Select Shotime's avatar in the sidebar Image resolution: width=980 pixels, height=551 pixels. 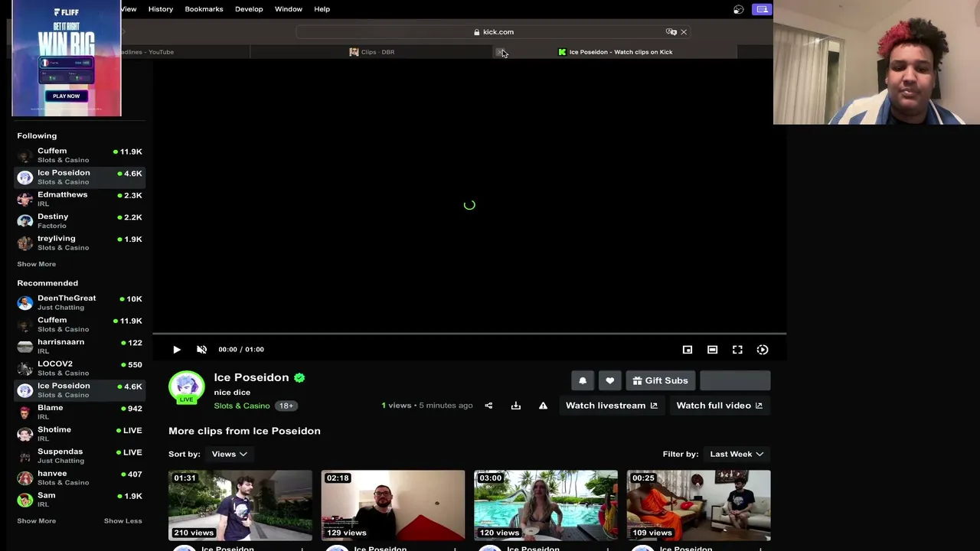click(25, 434)
